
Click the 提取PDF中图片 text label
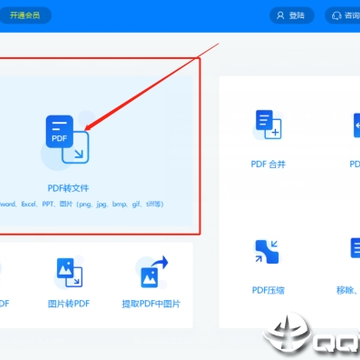(x=151, y=304)
